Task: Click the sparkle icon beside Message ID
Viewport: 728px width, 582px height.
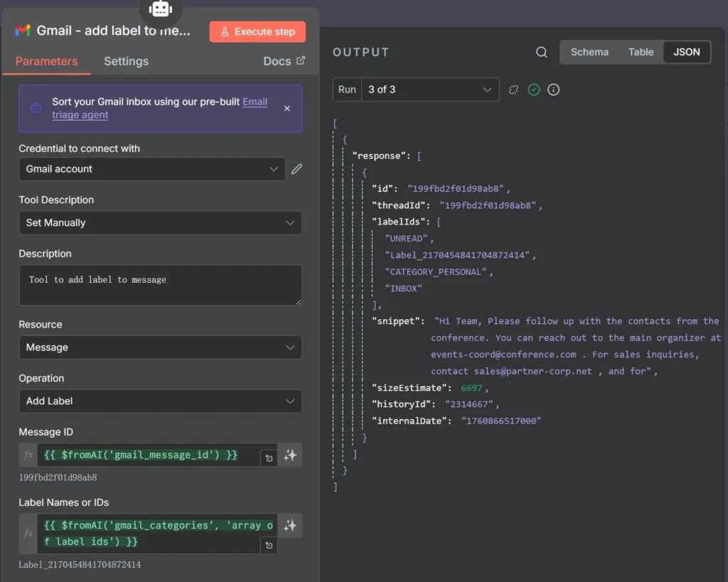Action: [x=290, y=456]
